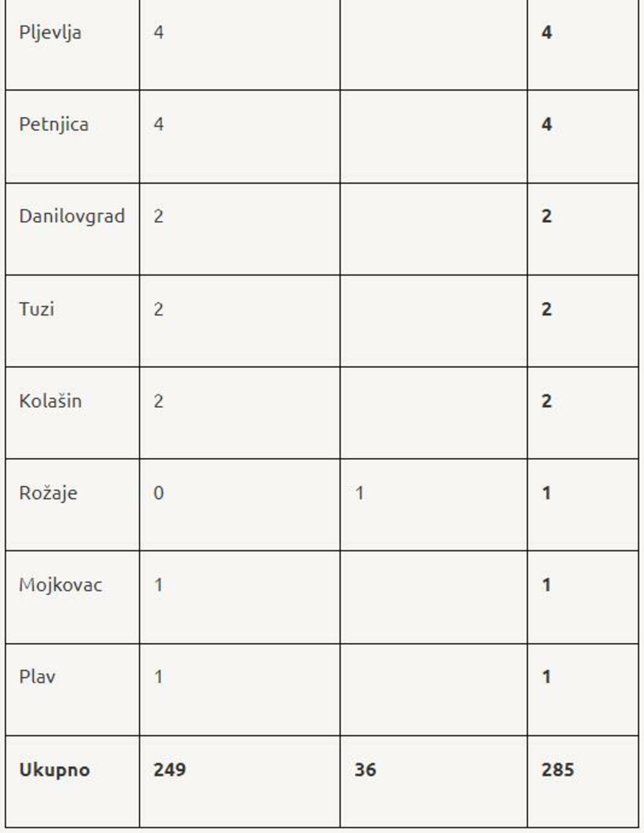The width and height of the screenshot is (644, 833).
Task: Click the Mojkovac municipality name
Action: pyautogui.click(x=61, y=585)
